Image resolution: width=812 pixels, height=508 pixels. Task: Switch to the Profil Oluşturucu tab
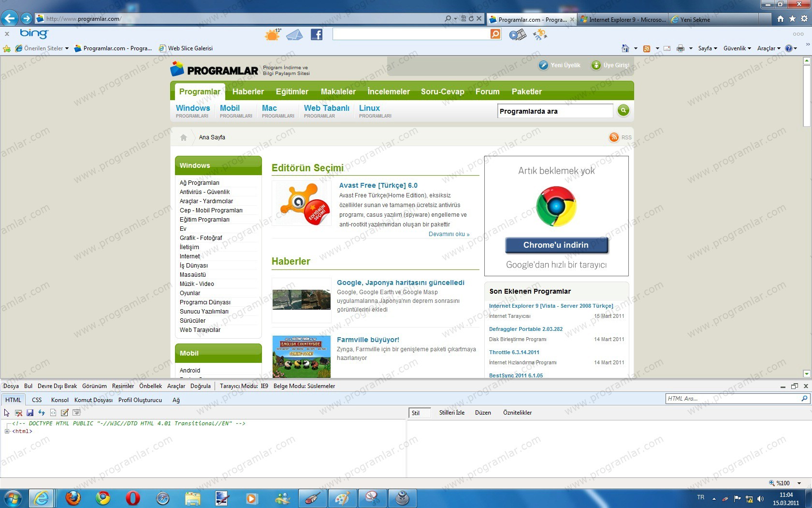pyautogui.click(x=140, y=400)
